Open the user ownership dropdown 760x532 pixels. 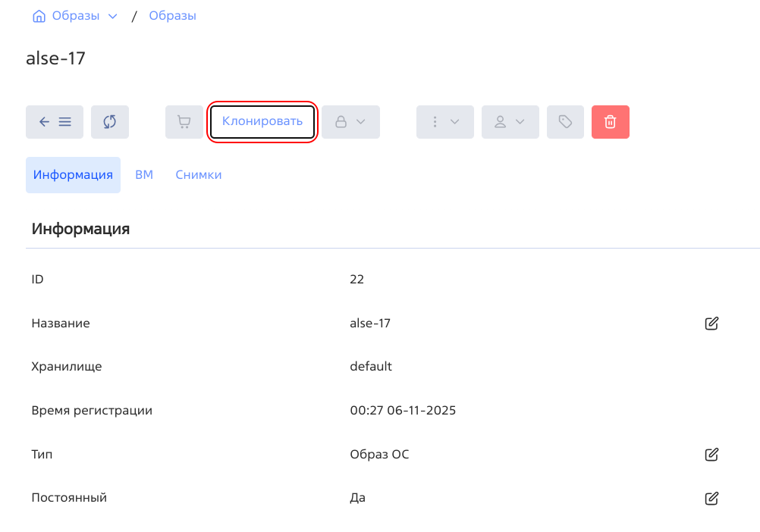point(510,122)
